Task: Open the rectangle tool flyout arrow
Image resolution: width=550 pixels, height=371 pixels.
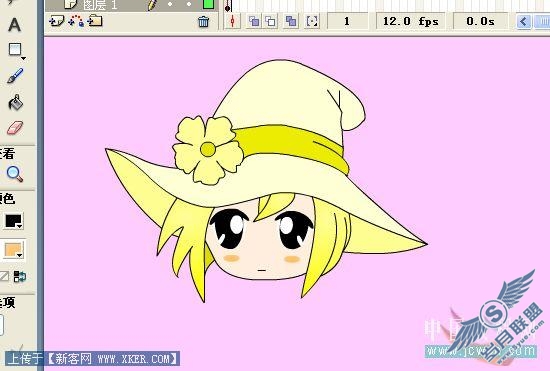Action: pyautogui.click(x=23, y=58)
